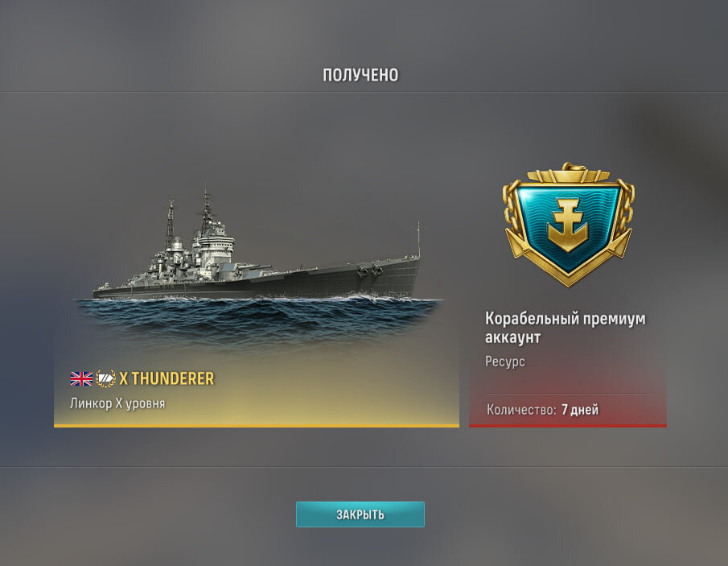728x566 pixels.
Task: Click the Roman numeral X tier mark
Action: [124, 378]
